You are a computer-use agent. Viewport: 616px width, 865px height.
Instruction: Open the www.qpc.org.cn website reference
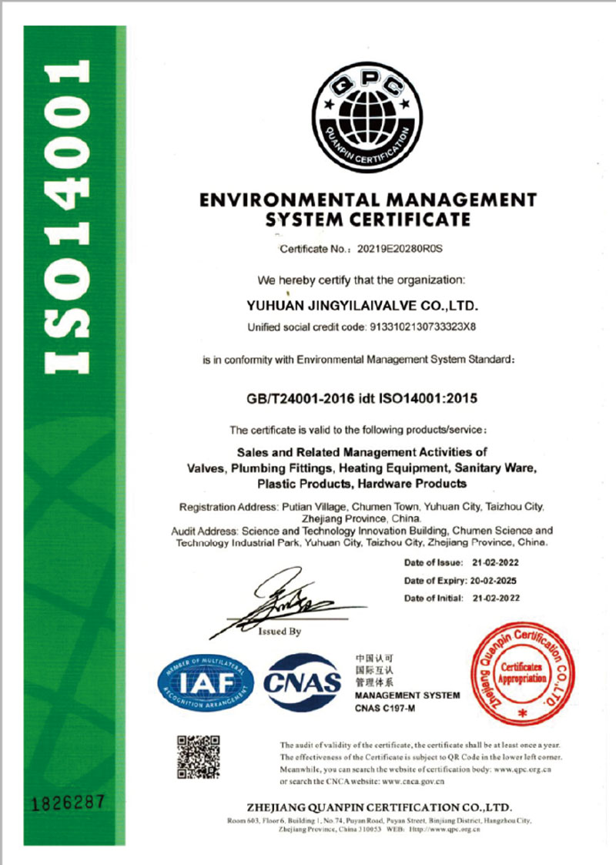(523, 769)
